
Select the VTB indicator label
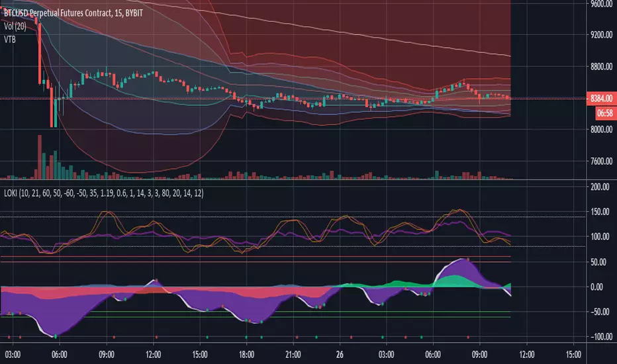10,39
